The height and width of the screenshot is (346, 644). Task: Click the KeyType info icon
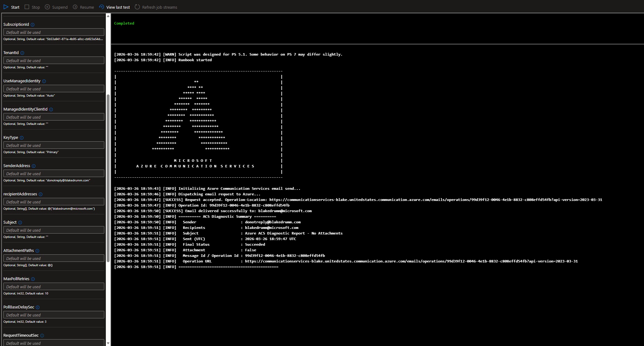(22, 138)
